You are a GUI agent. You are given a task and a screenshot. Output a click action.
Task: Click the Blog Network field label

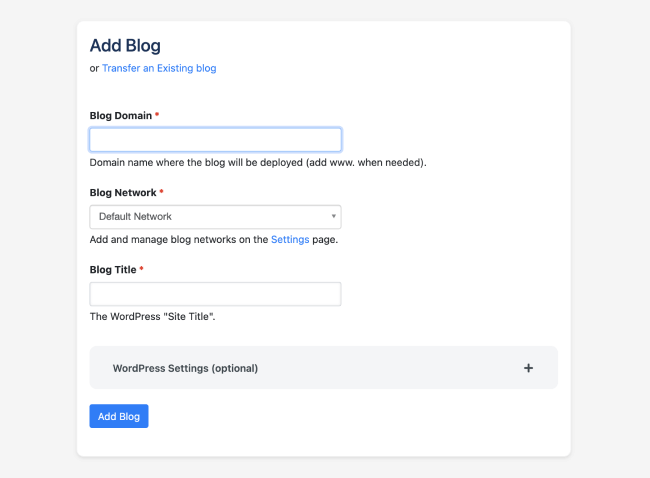point(123,192)
